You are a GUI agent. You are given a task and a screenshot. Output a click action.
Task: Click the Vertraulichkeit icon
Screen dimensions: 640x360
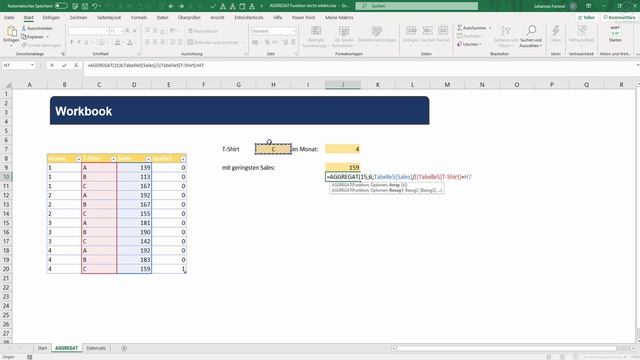pos(582,31)
